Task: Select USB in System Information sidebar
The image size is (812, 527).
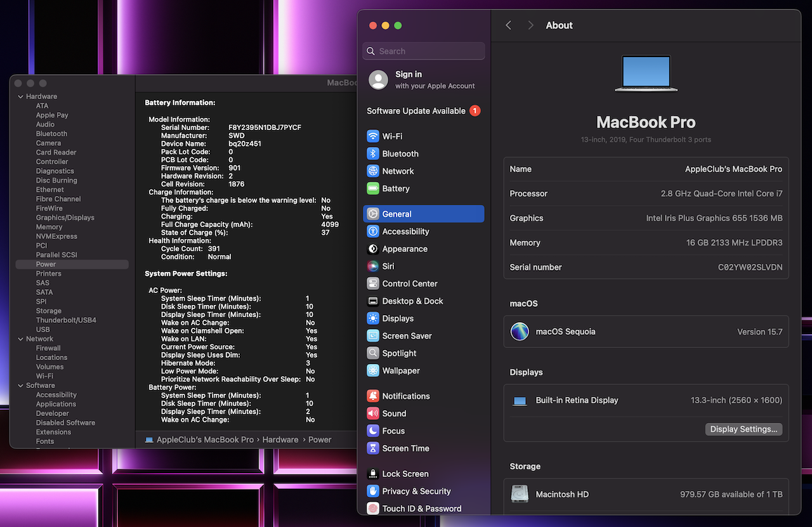Action: (x=43, y=330)
